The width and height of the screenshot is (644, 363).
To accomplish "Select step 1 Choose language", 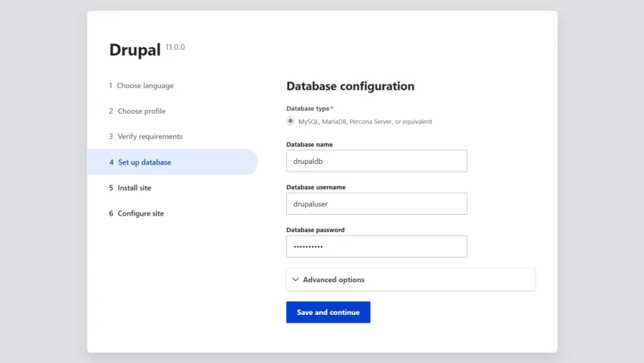I will pos(141,85).
